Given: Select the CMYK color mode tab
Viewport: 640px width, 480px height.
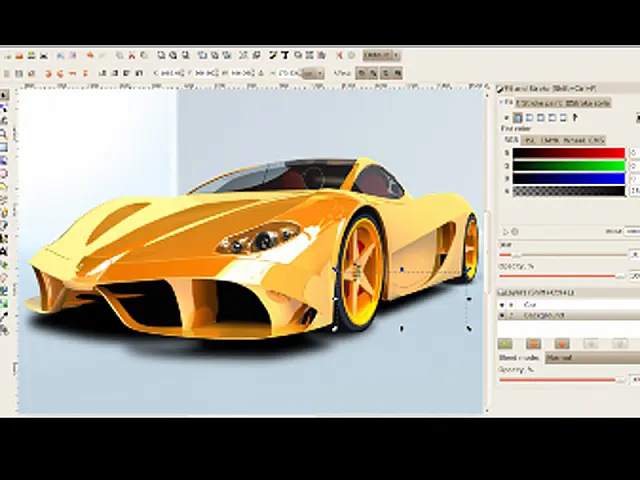Looking at the screenshot, I should [549, 140].
